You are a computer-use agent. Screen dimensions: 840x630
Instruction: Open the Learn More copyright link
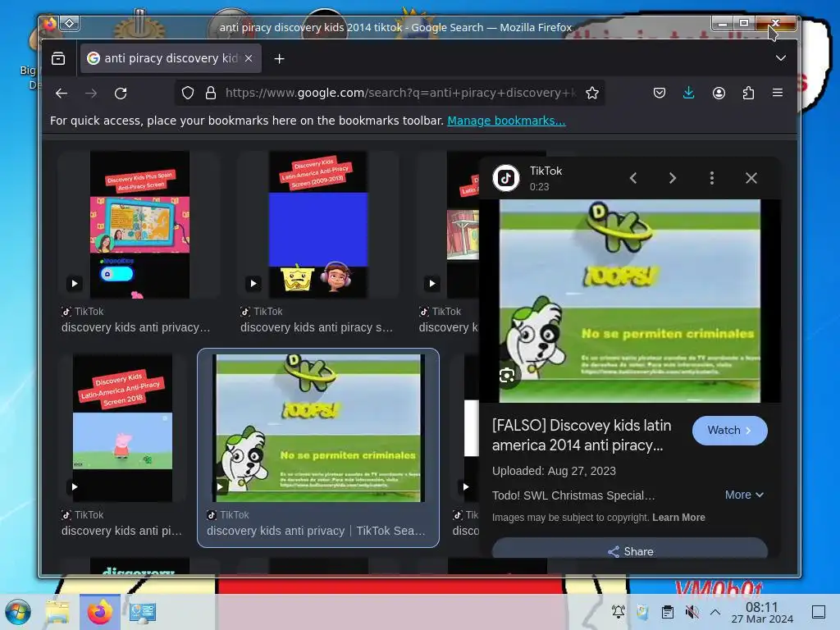678,518
